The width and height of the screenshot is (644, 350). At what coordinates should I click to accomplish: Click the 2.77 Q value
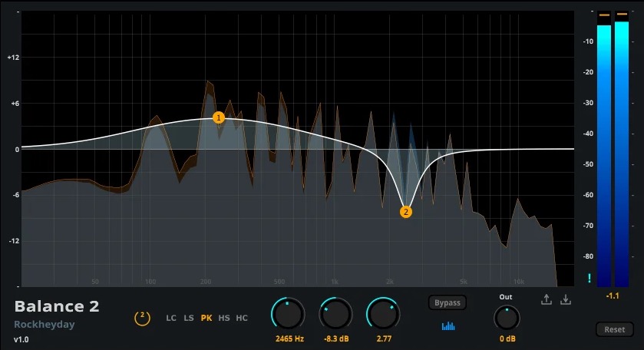tap(384, 339)
